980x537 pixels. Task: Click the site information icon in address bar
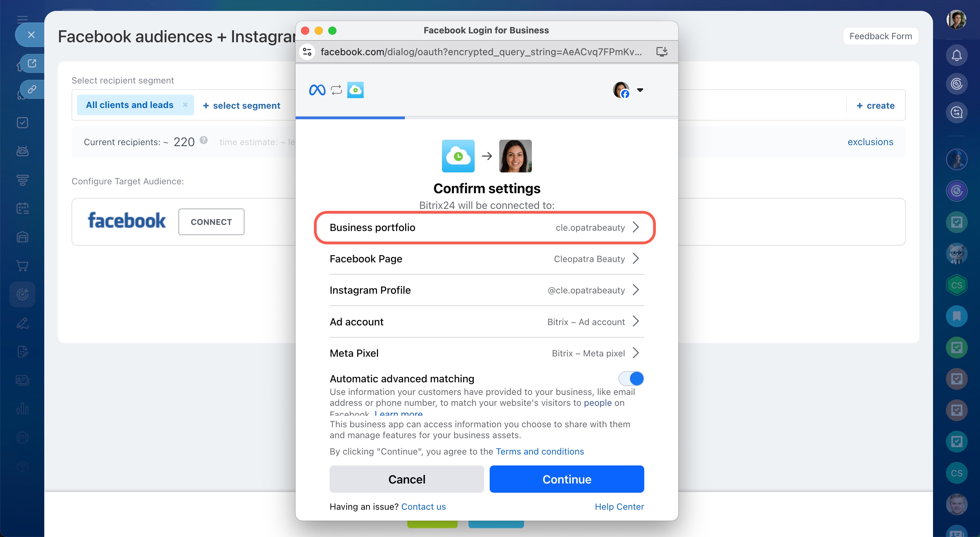(x=307, y=52)
